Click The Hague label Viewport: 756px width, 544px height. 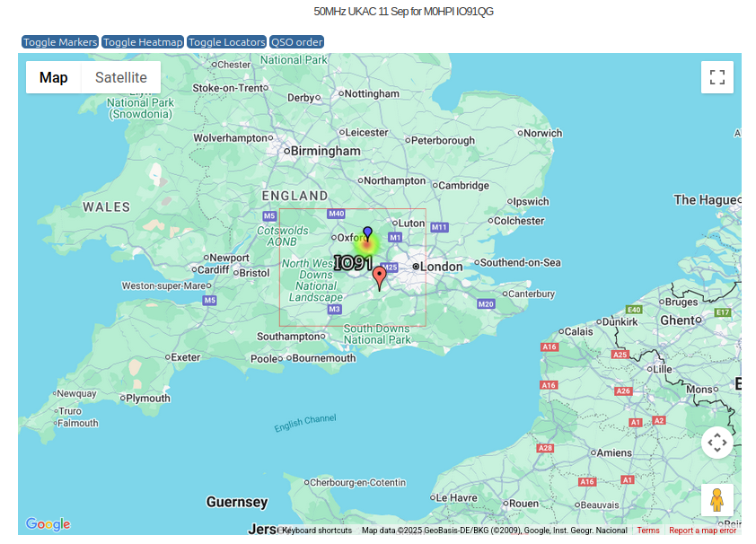tap(705, 200)
